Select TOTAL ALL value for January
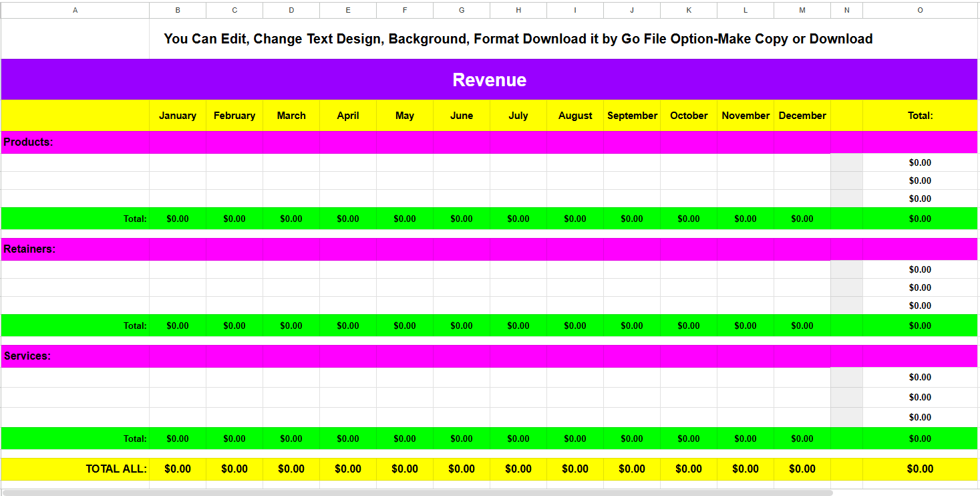980x496 pixels. tap(178, 469)
